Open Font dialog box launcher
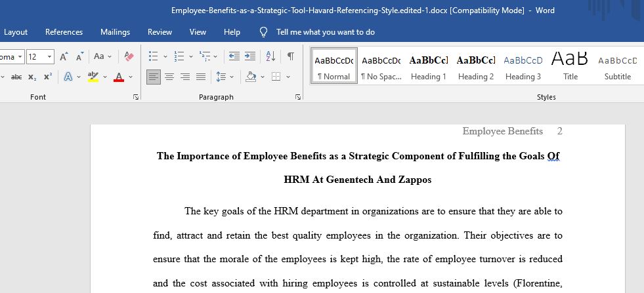Viewport: 644px width, 293px height. coord(136,97)
